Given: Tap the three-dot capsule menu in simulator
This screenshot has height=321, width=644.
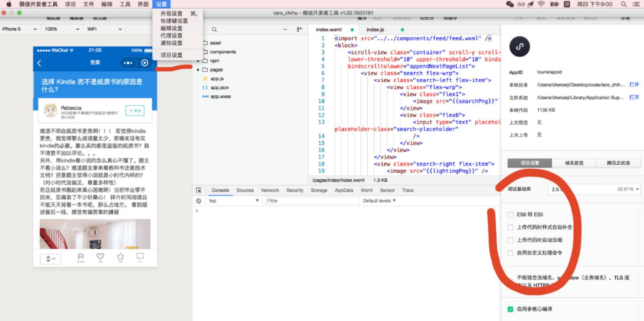Looking at the screenshot, I should 128,63.
